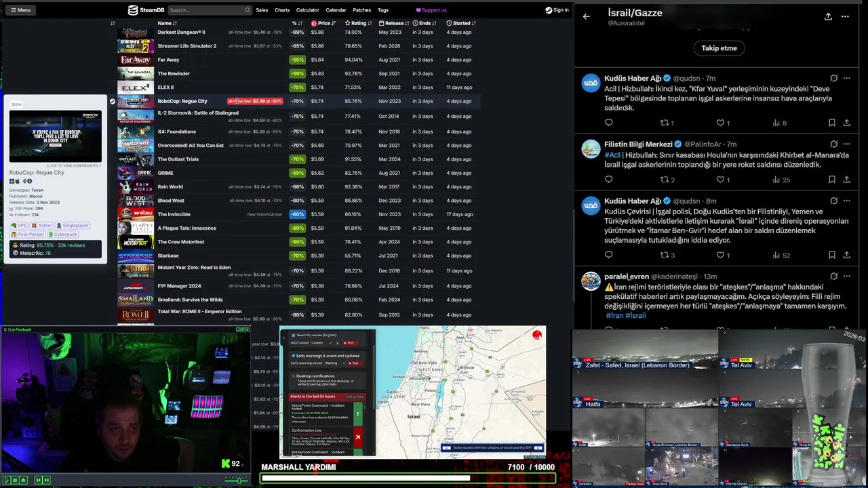
Task: Bookmark the first Kudüs Haber Ağı tweet
Action: [831, 123]
